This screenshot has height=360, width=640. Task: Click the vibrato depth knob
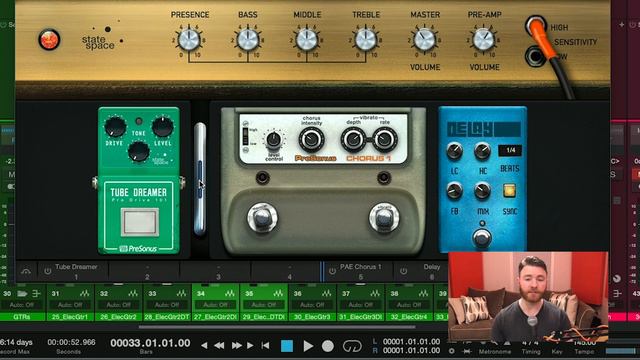tap(353, 140)
